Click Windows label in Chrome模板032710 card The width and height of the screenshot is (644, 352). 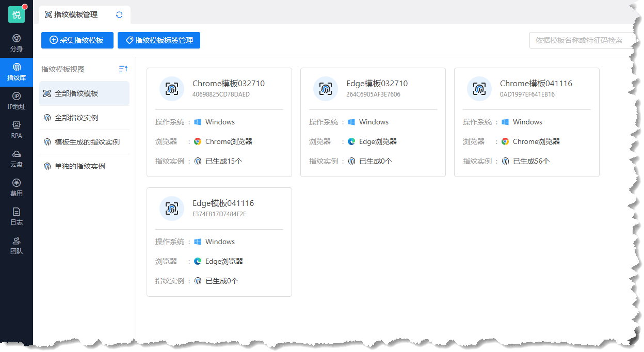click(220, 122)
